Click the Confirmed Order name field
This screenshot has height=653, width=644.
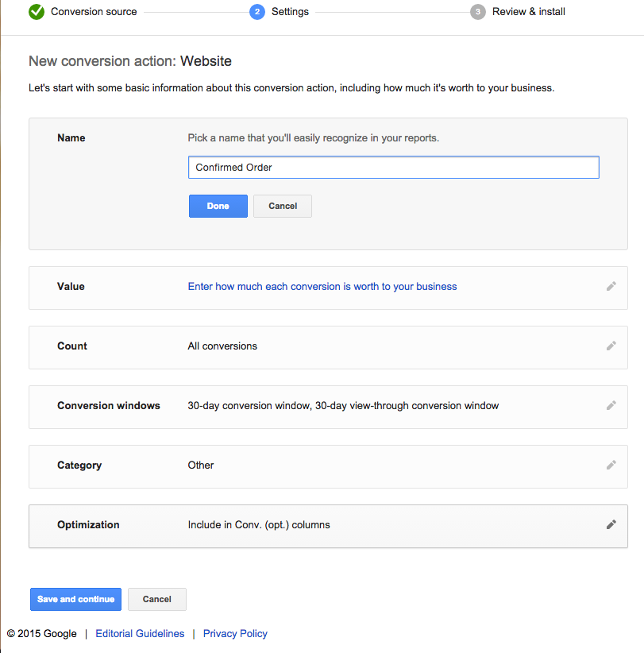pyautogui.click(x=393, y=168)
